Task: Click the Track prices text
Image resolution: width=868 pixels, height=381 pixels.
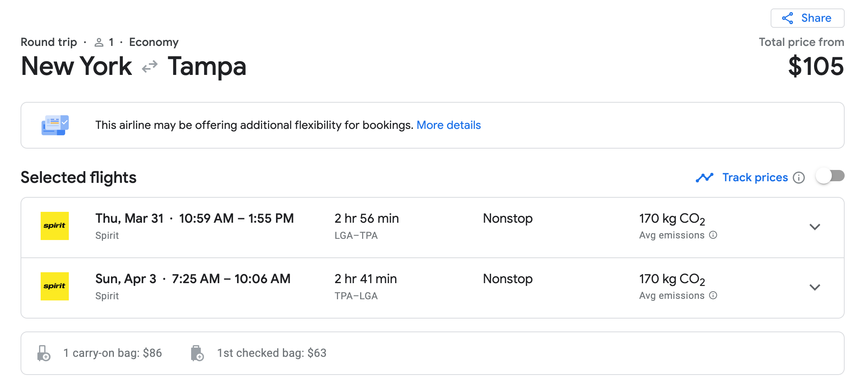Action: 755,178
